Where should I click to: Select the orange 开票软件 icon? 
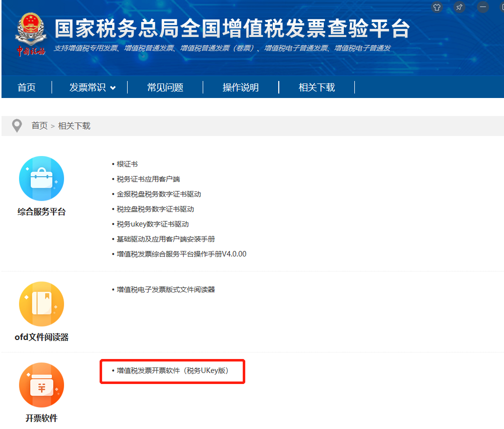point(42,385)
